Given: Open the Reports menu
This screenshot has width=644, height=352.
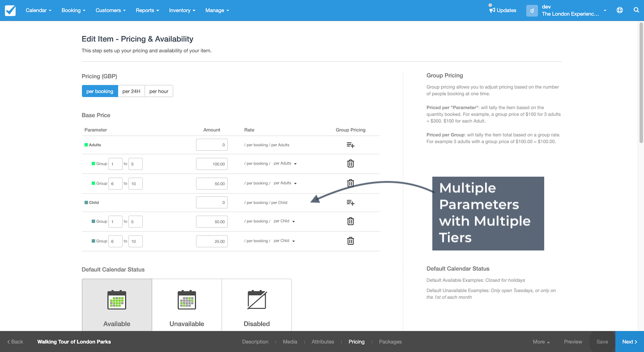Looking at the screenshot, I should click(x=148, y=10).
